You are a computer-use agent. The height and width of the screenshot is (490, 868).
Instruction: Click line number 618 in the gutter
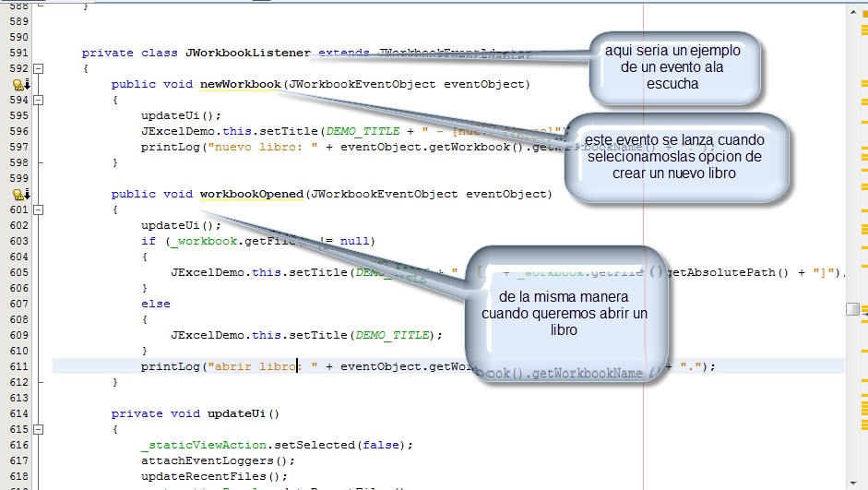pyautogui.click(x=18, y=476)
